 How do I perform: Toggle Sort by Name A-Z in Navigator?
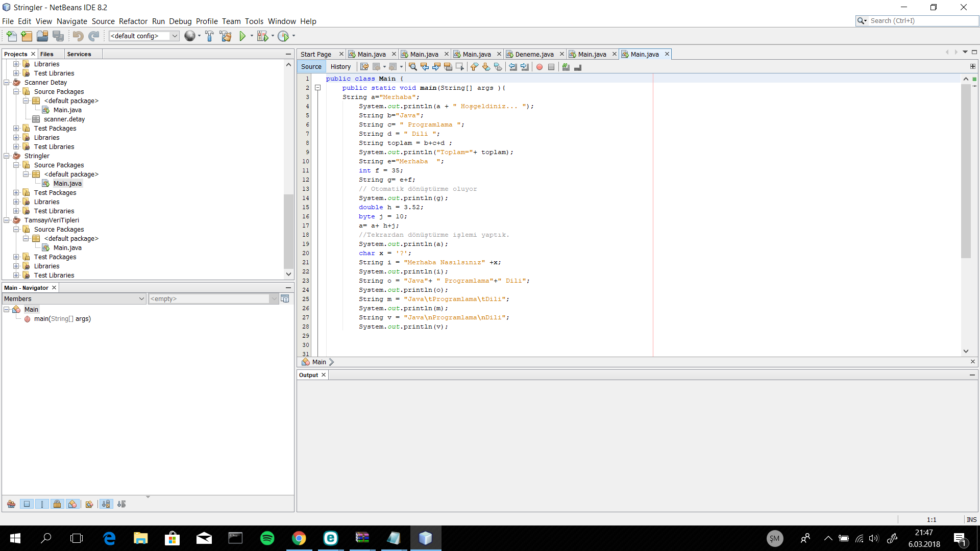pos(106,504)
